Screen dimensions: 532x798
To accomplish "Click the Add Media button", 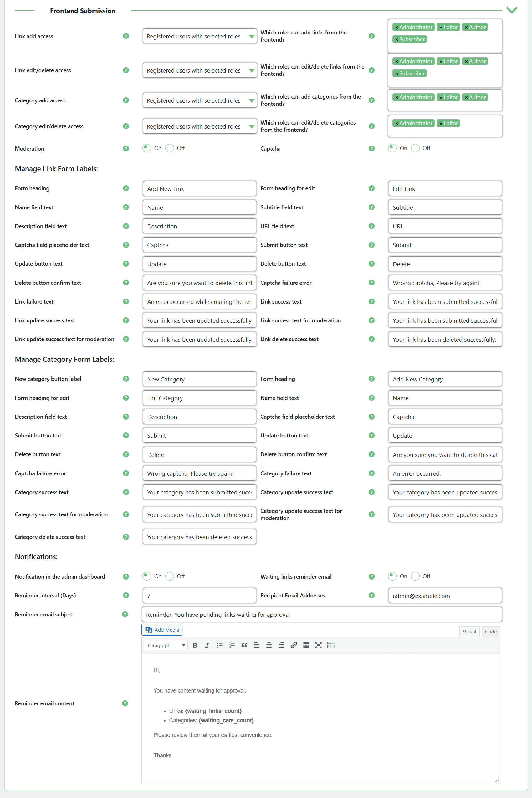I will click(162, 630).
